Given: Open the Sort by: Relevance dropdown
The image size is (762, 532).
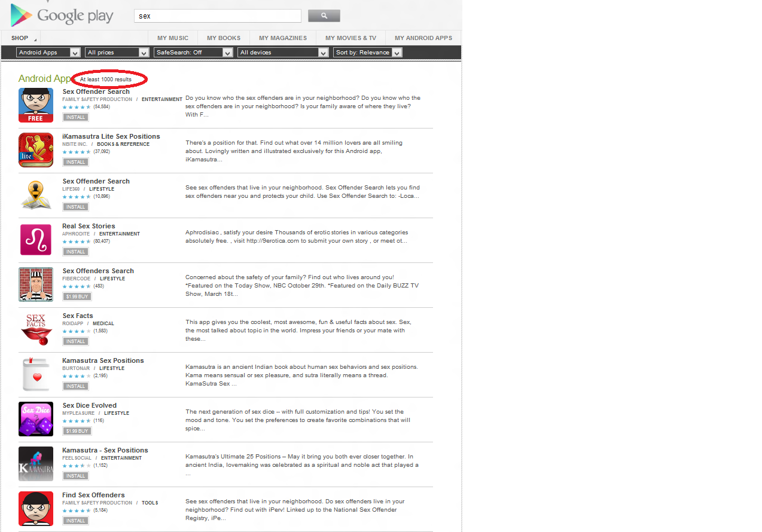Looking at the screenshot, I should [x=368, y=53].
